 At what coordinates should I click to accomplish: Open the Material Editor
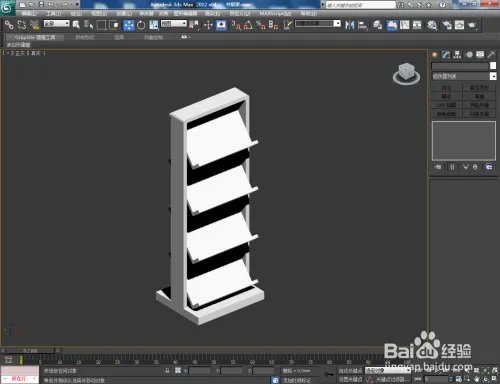pos(432,25)
